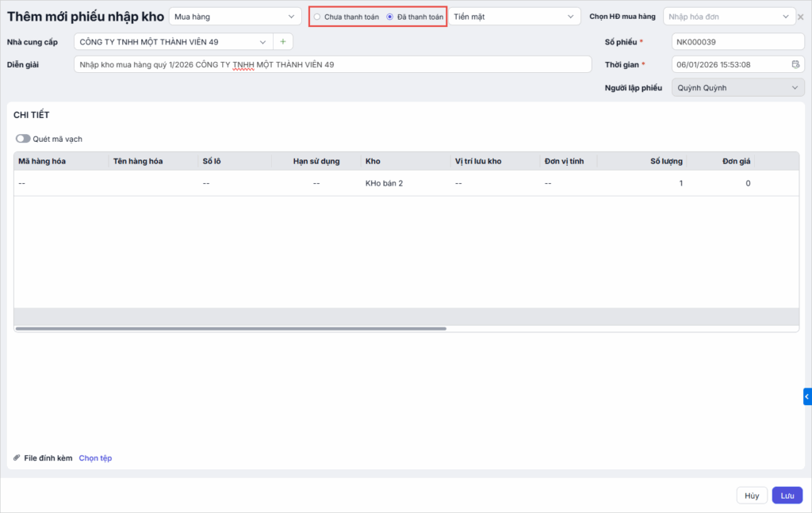Expand the Nhập hóa đơn invoice dropdown
The image size is (812, 513).
pos(730,17)
